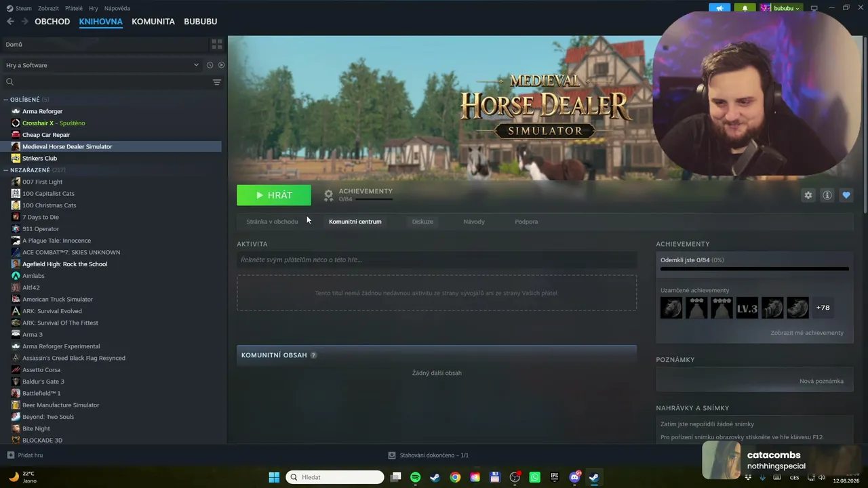Click the Domů library home button
The width and height of the screenshot is (868, 488).
[x=105, y=44]
